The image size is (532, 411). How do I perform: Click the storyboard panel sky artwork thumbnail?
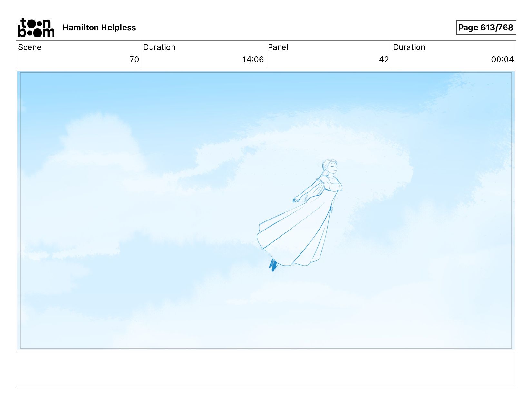click(266, 210)
